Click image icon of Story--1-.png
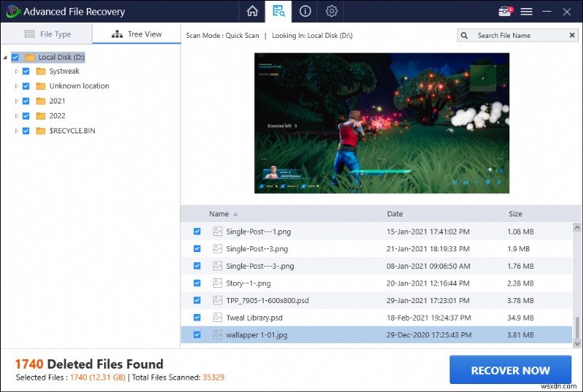583x392 pixels. click(217, 283)
